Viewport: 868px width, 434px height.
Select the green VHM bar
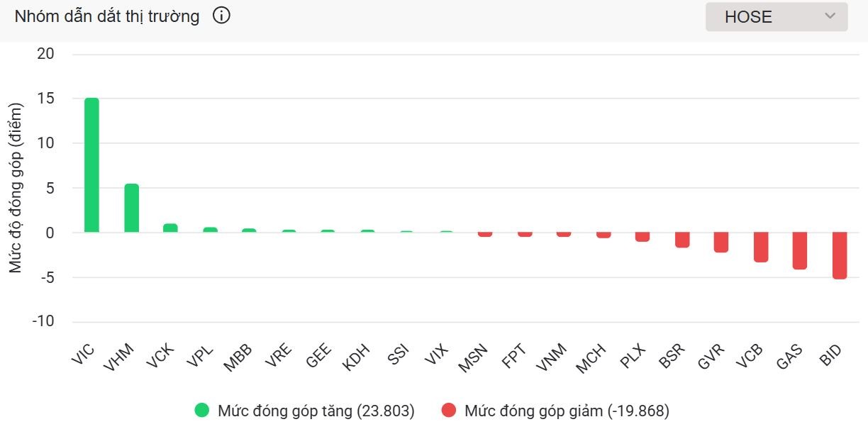[131, 208]
